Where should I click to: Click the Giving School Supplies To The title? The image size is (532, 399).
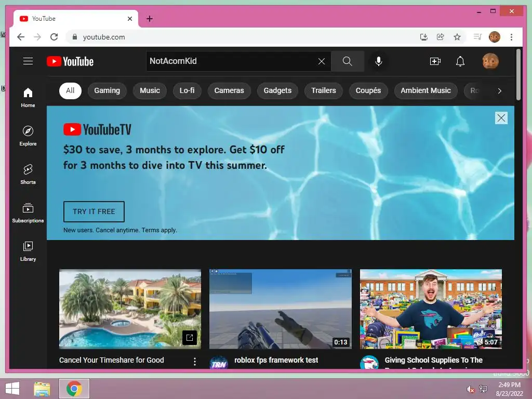(x=434, y=360)
